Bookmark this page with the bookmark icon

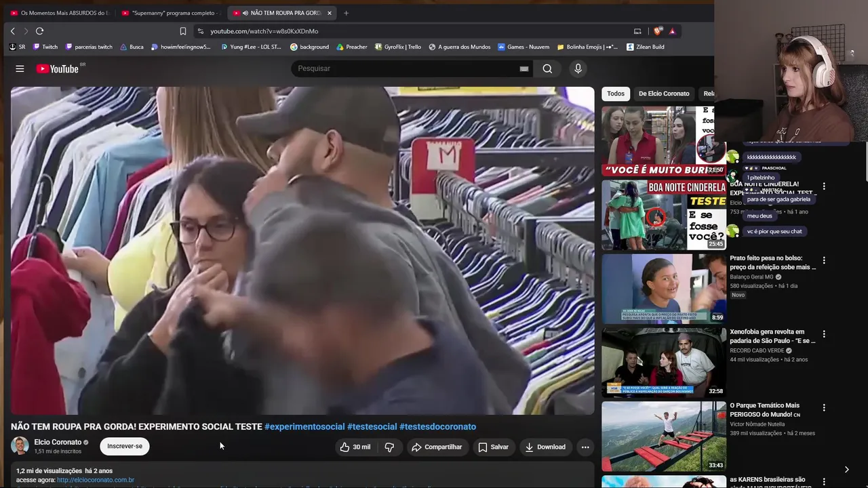[x=183, y=31]
